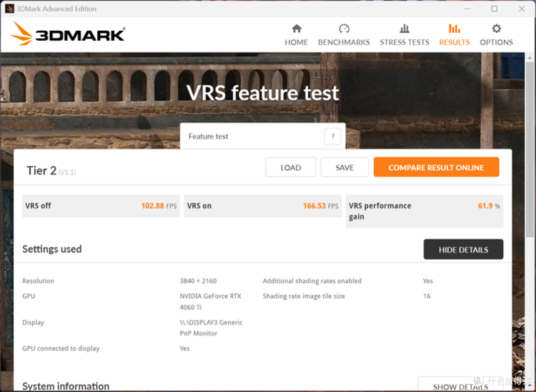Click the tile size value 16
This screenshot has height=392, width=536.
click(x=427, y=296)
